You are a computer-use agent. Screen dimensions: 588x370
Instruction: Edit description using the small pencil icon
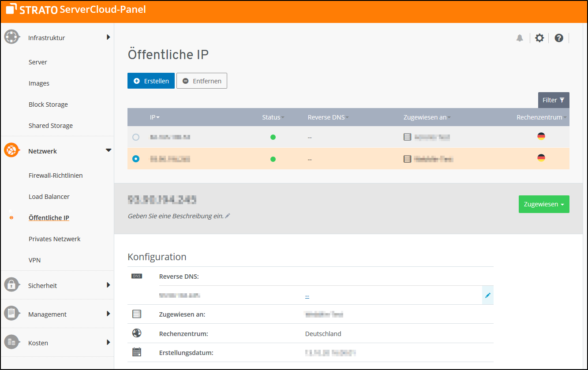(x=228, y=216)
